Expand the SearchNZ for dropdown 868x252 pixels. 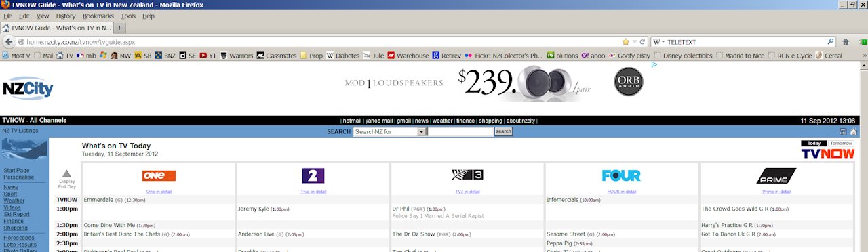[422, 132]
